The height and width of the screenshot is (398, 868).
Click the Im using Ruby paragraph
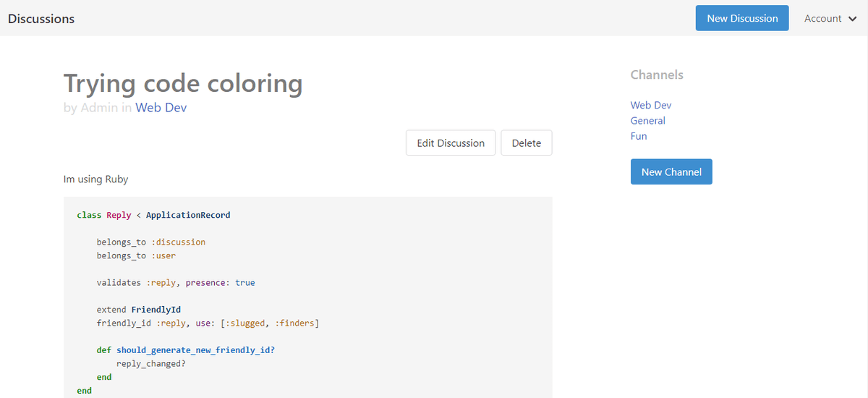tap(96, 179)
